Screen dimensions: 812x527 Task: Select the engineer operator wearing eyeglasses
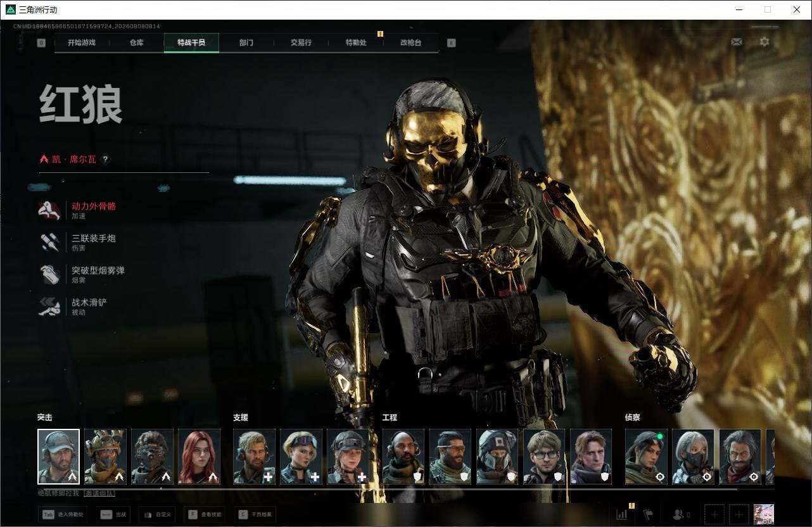coord(544,457)
